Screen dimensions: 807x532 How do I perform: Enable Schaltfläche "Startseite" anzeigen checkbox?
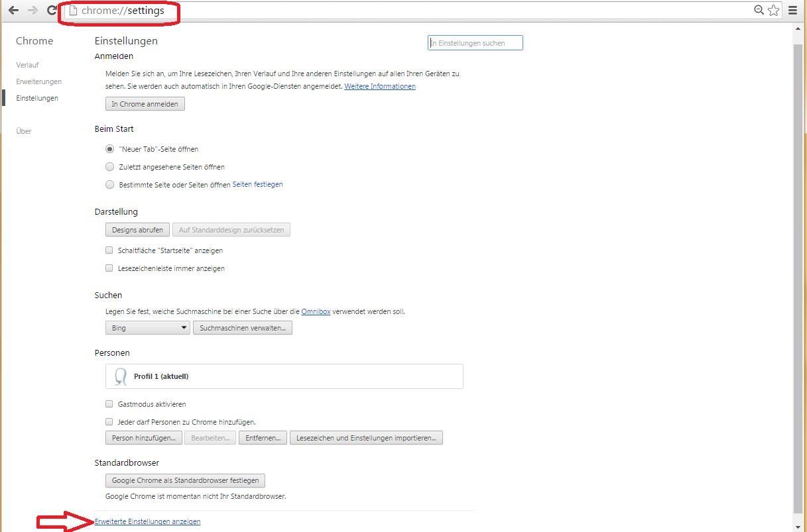point(109,251)
